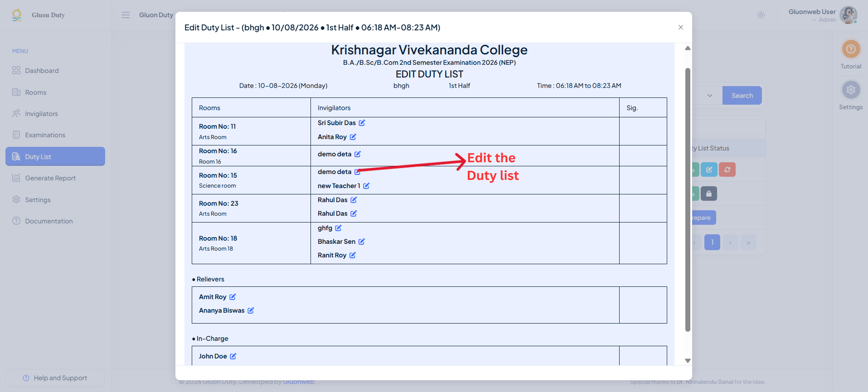Image resolution: width=868 pixels, height=392 pixels.
Task: Toggle the hamburger sidebar menu
Action: pyautogui.click(x=126, y=15)
